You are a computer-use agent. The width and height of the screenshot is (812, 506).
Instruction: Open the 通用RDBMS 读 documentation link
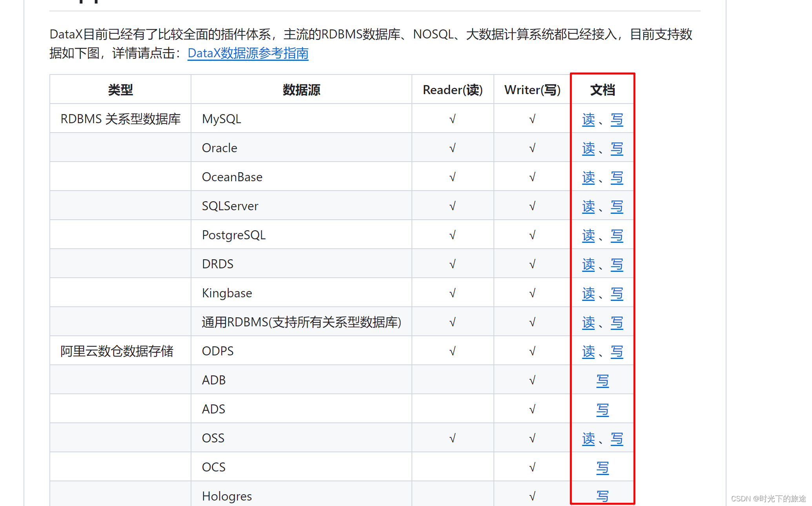point(588,322)
